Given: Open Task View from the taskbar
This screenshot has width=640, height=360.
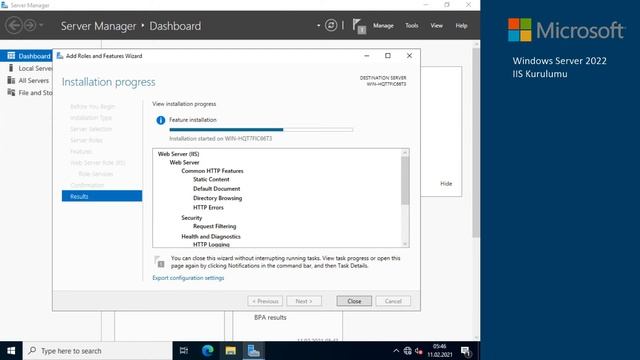Looking at the screenshot, I should point(184,351).
